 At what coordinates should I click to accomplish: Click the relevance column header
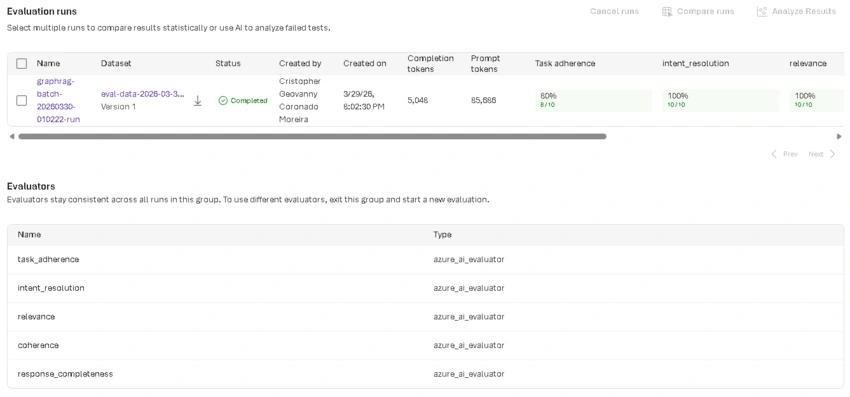click(808, 63)
